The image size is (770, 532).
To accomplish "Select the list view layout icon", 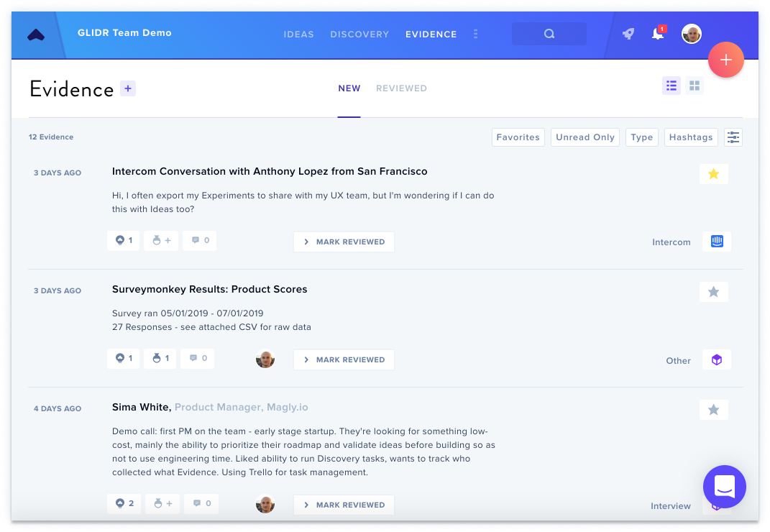I will (672, 86).
